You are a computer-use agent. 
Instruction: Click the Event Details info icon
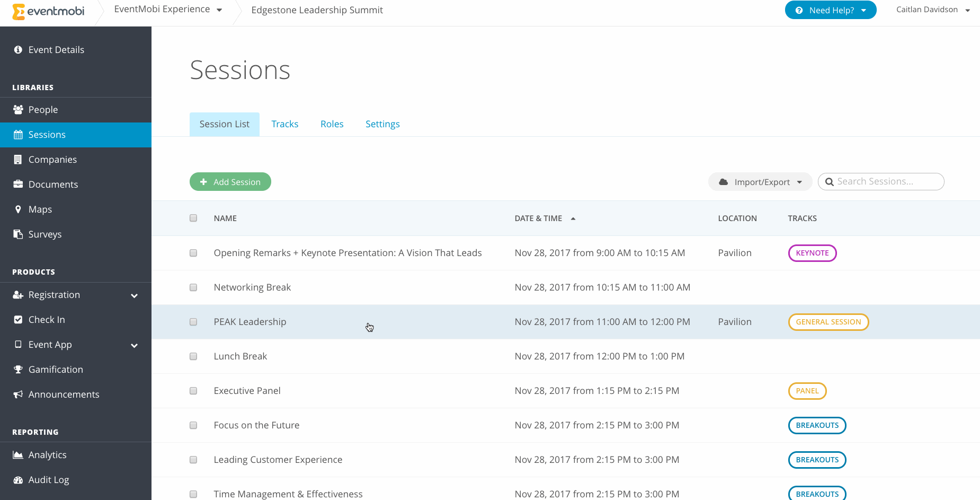coord(18,50)
